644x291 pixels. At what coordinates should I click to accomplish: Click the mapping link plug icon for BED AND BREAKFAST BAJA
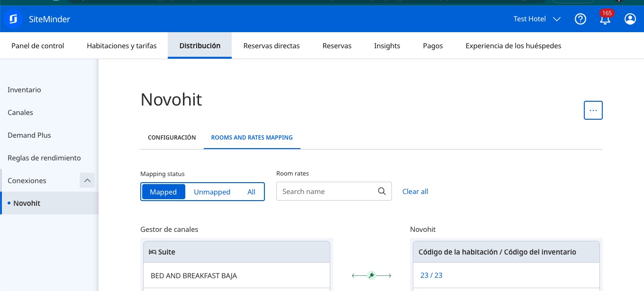coord(372,275)
